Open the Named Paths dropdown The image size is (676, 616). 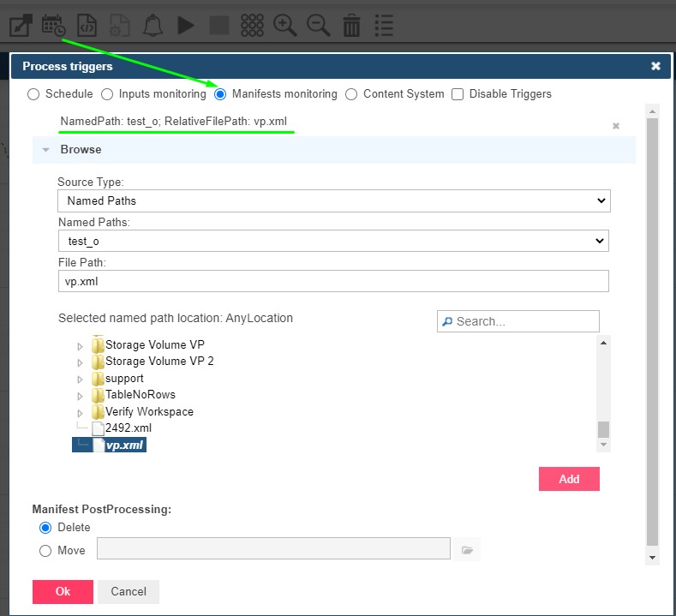click(333, 242)
